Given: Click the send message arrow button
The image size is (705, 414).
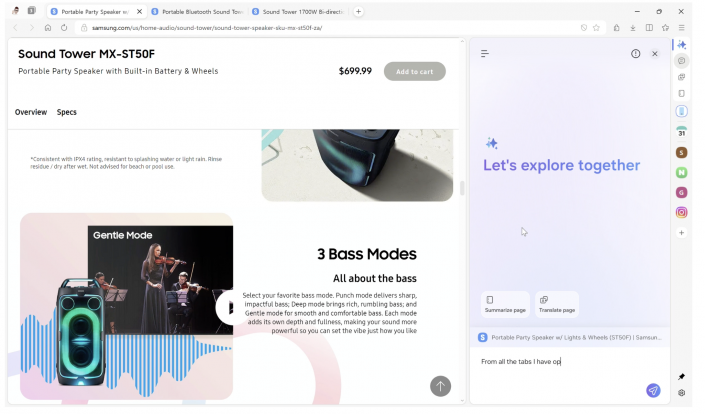Looking at the screenshot, I should coord(652,391).
